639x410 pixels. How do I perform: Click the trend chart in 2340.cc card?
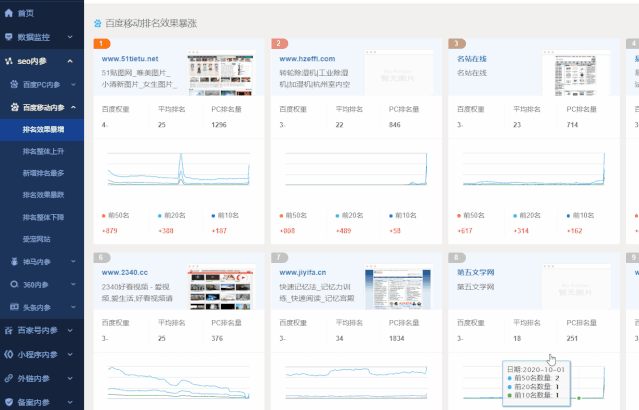point(178,382)
